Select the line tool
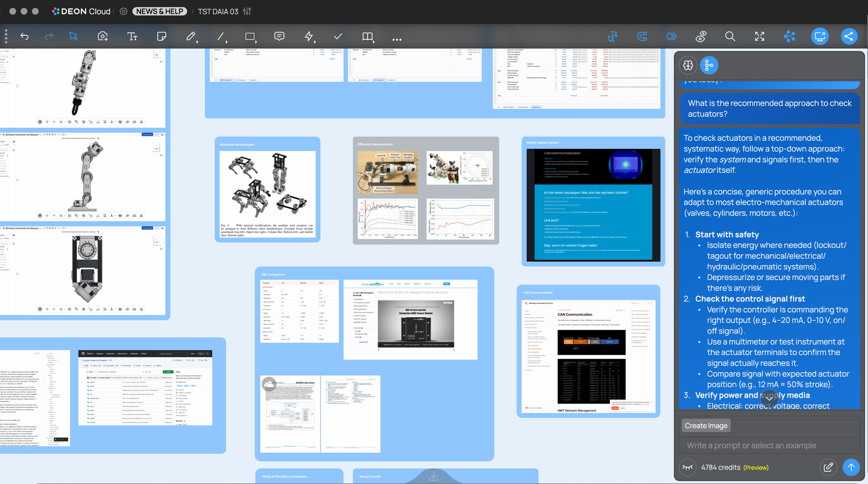The height and width of the screenshot is (484, 868). pos(221,36)
